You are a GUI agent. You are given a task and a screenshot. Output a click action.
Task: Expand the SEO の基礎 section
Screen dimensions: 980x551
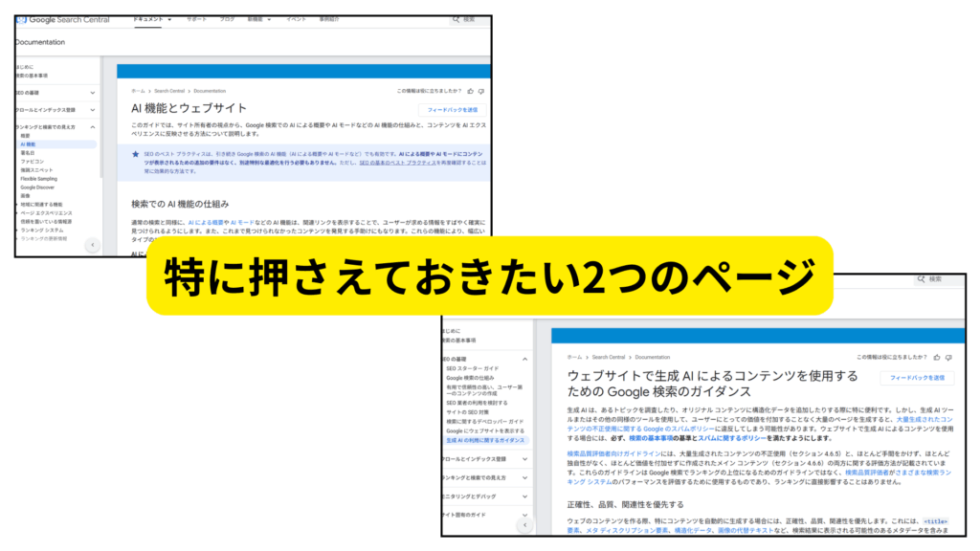92,93
